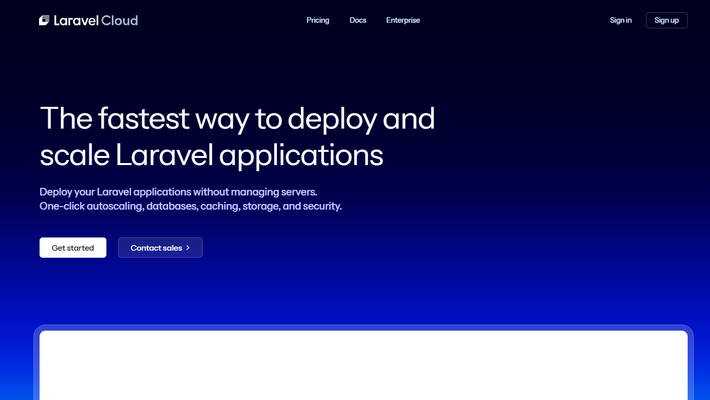This screenshot has width=710, height=400.
Task: Click the Get started button
Action: 73,248
